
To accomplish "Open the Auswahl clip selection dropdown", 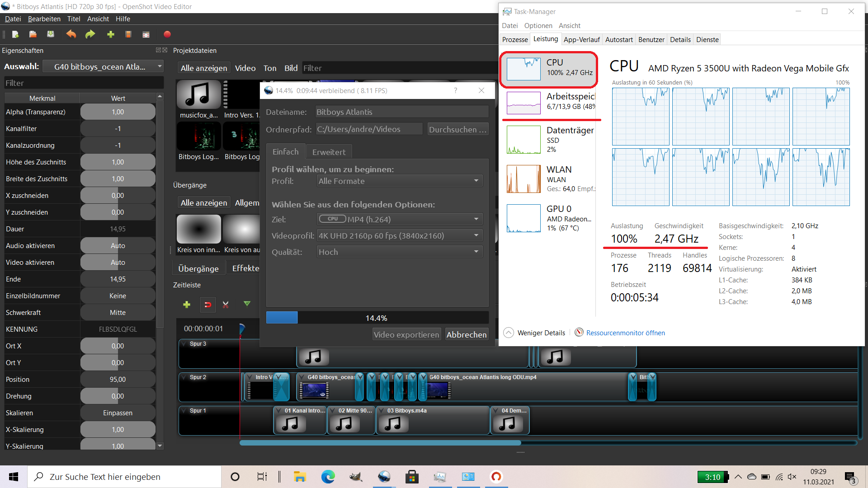I will pyautogui.click(x=104, y=67).
